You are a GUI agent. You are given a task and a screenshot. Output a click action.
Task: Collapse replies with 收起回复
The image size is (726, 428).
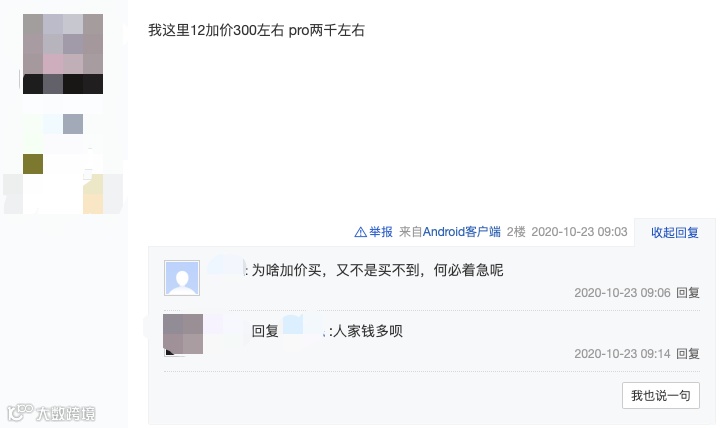click(x=674, y=233)
